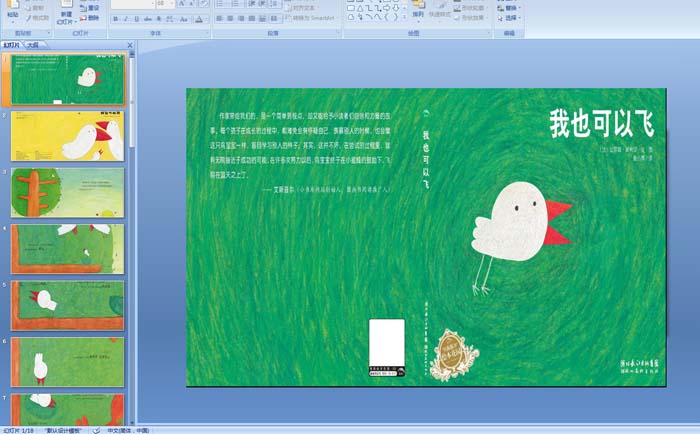Click the language indicator 中文(简体, 中国)

tap(128, 430)
